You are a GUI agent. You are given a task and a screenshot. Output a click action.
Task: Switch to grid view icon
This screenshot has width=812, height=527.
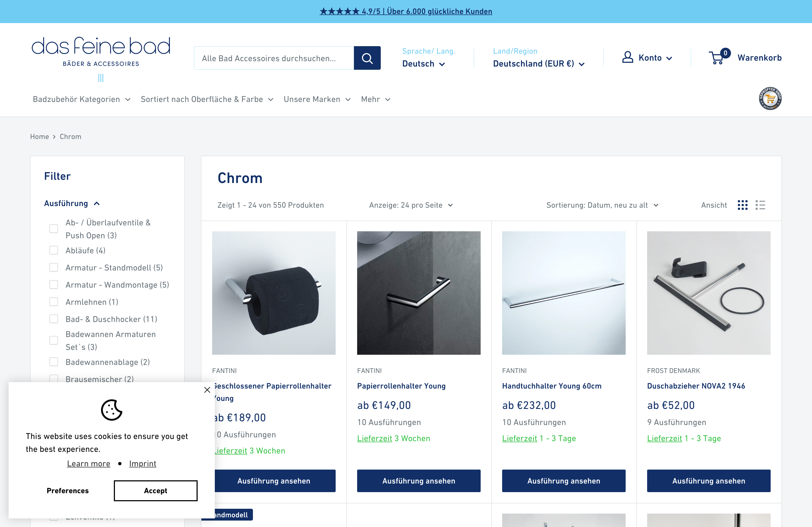point(743,205)
